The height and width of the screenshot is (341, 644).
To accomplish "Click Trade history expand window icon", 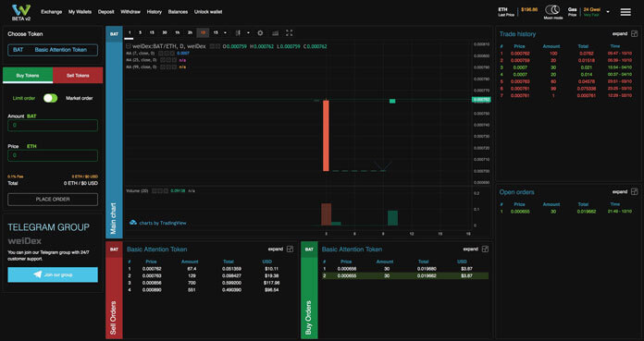I will [x=635, y=33].
